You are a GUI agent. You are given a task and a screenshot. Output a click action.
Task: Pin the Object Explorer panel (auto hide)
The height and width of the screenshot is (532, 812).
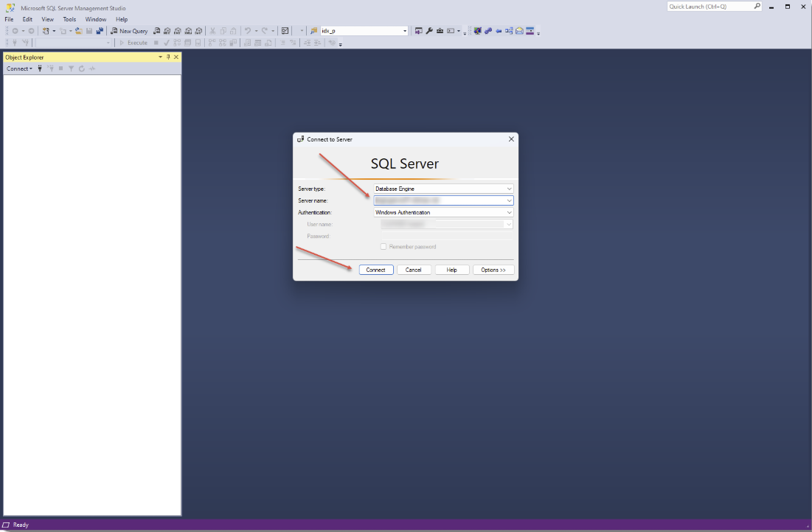coord(168,57)
